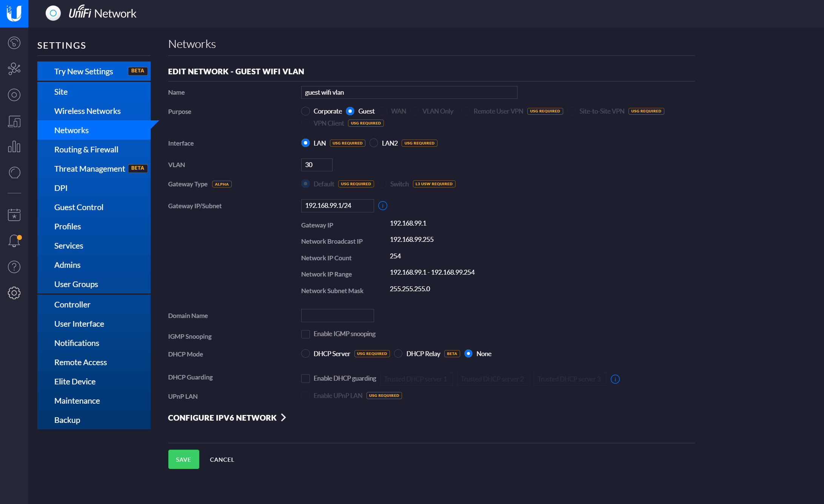Screen dimensions: 824x504
Task: Open Wireless Networks settings menu item
Action: [x=87, y=111]
